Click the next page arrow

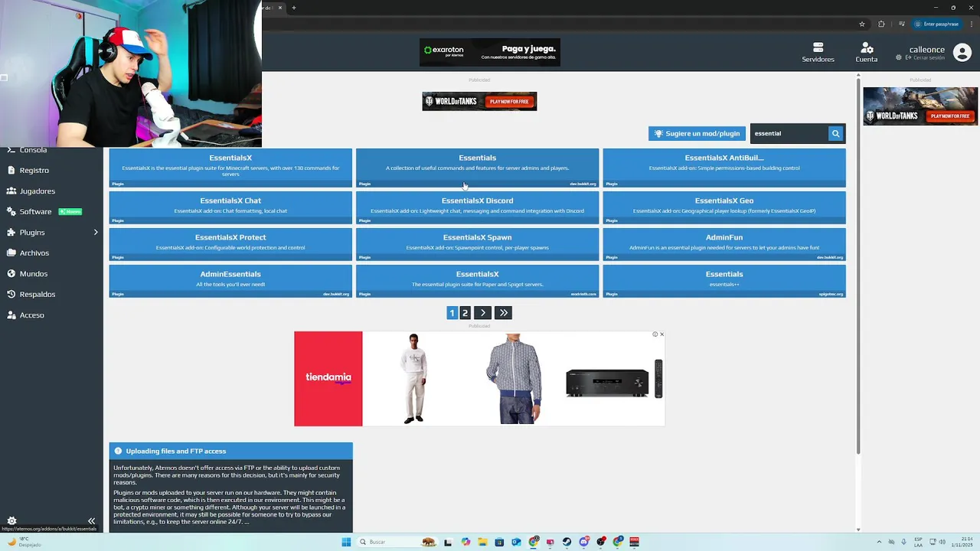(482, 312)
